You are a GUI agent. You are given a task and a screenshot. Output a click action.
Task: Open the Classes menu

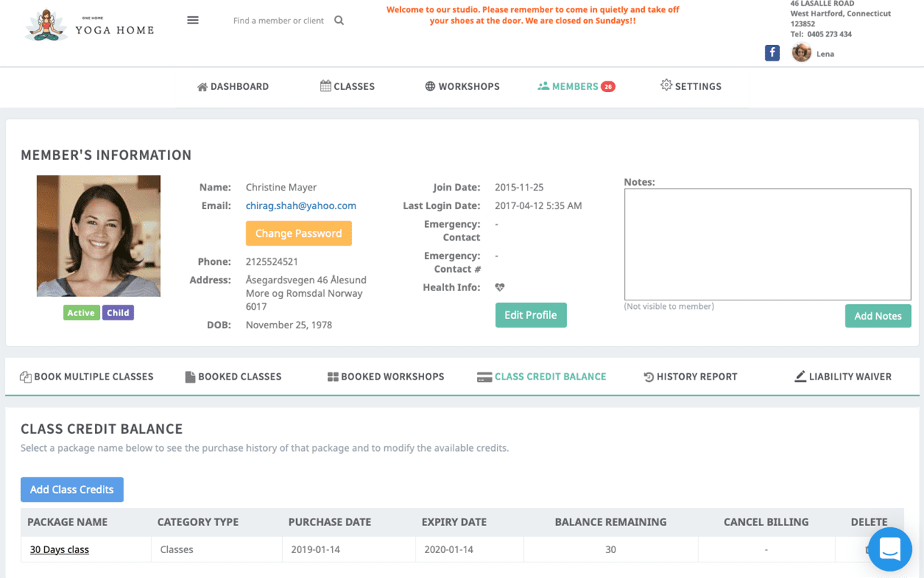click(x=347, y=86)
